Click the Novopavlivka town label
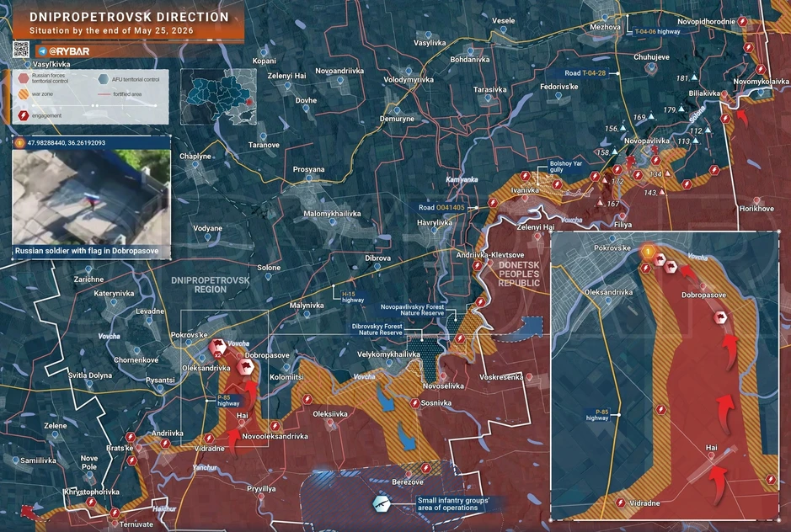Viewport: 791px width, 532px height. point(647,141)
